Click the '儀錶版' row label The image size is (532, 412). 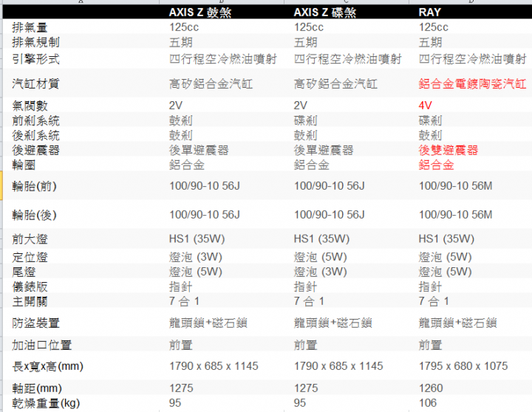coord(30,286)
